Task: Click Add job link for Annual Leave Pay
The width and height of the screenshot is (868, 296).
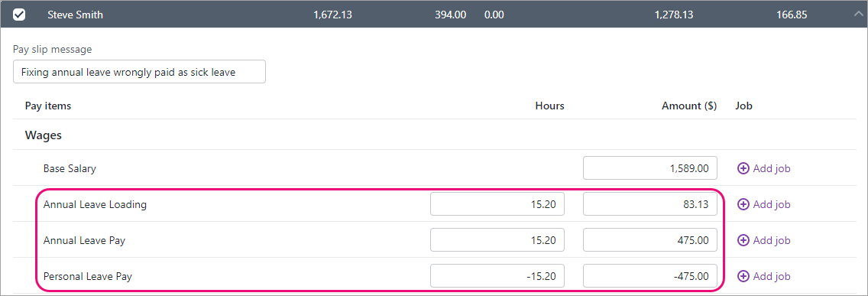Action: 764,241
